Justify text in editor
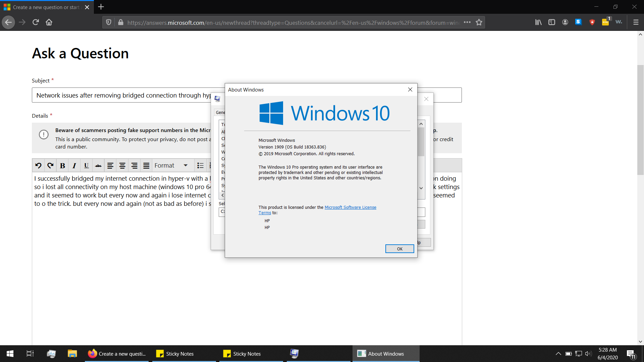 (x=147, y=166)
